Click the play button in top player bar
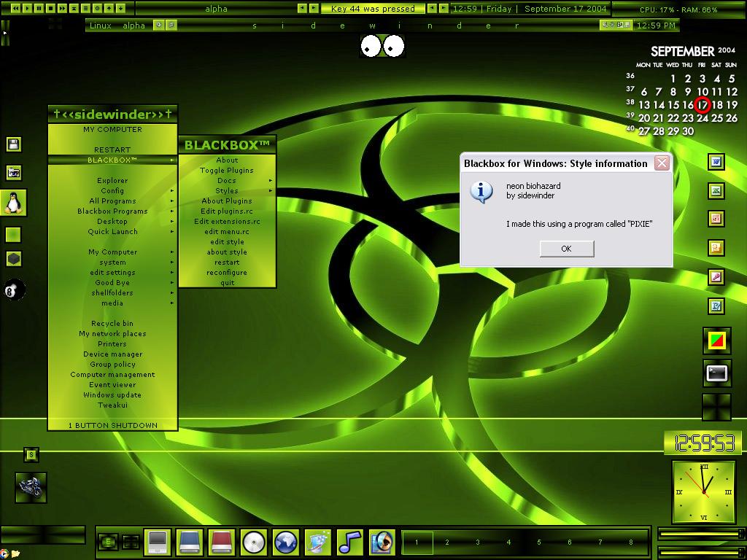The width and height of the screenshot is (747, 560). pos(27,8)
